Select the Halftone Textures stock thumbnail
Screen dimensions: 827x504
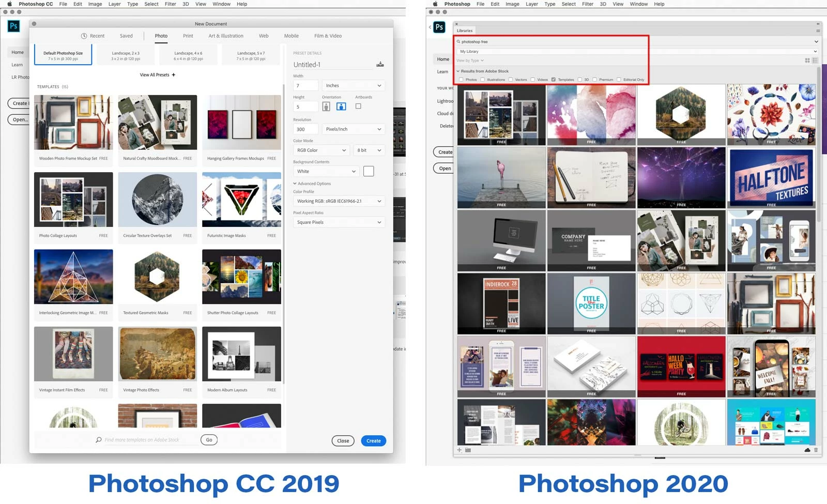tap(771, 177)
